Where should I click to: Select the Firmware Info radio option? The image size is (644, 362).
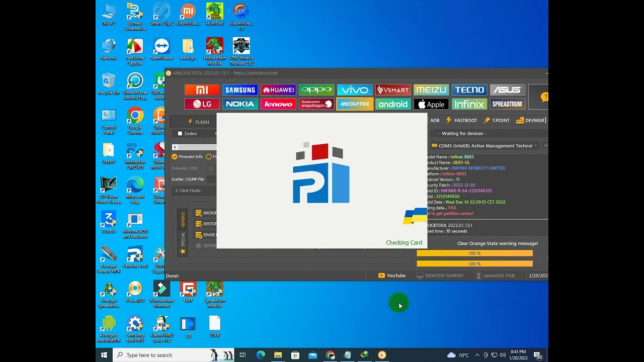tap(187, 157)
